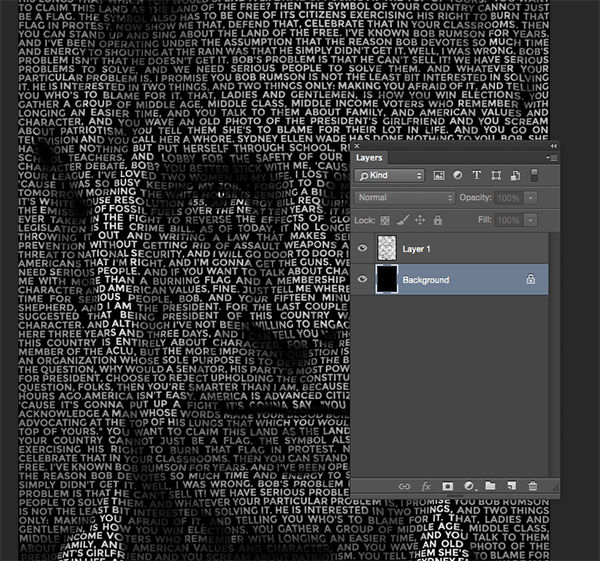This screenshot has width=600, height=561.
Task: Filter layers by adjustment layer type
Action: pos(457,176)
